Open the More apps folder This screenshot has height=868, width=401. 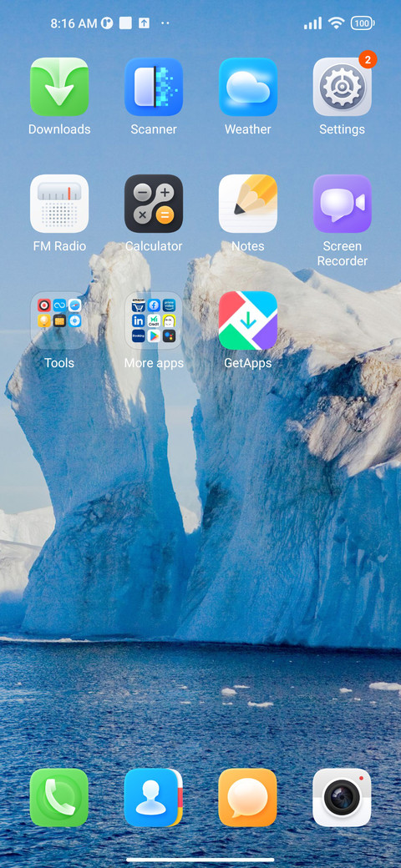154,320
